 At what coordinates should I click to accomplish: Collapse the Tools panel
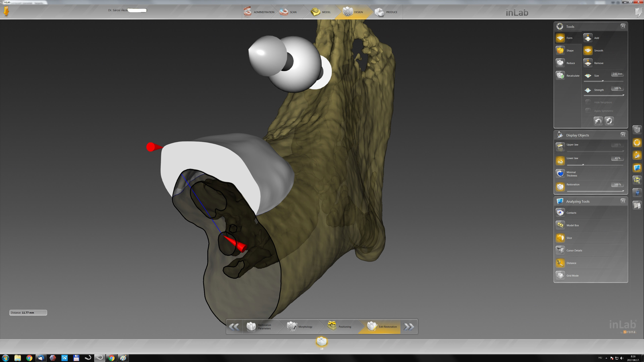click(623, 26)
